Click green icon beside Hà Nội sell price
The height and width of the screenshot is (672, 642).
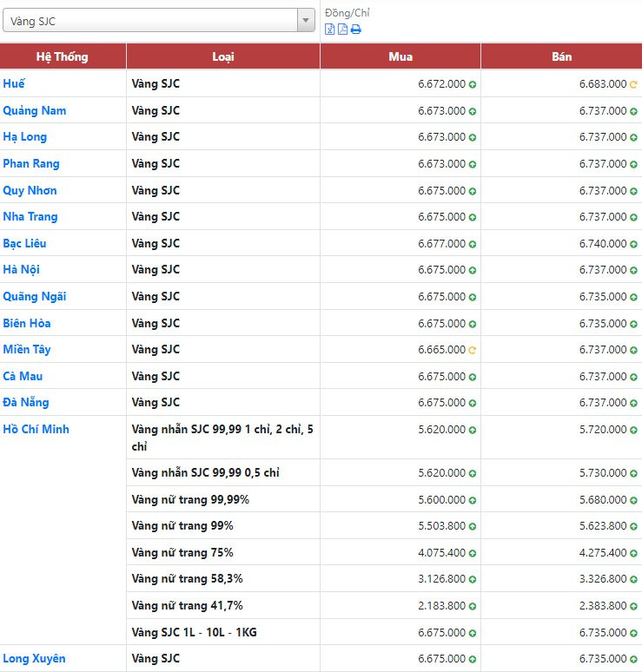tap(633, 270)
